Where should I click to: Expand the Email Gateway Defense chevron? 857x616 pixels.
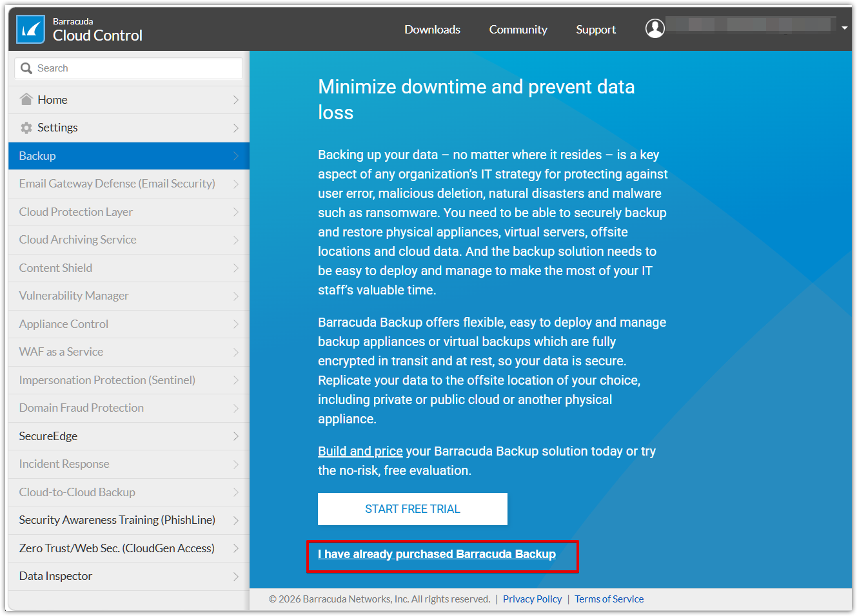pyautogui.click(x=236, y=184)
